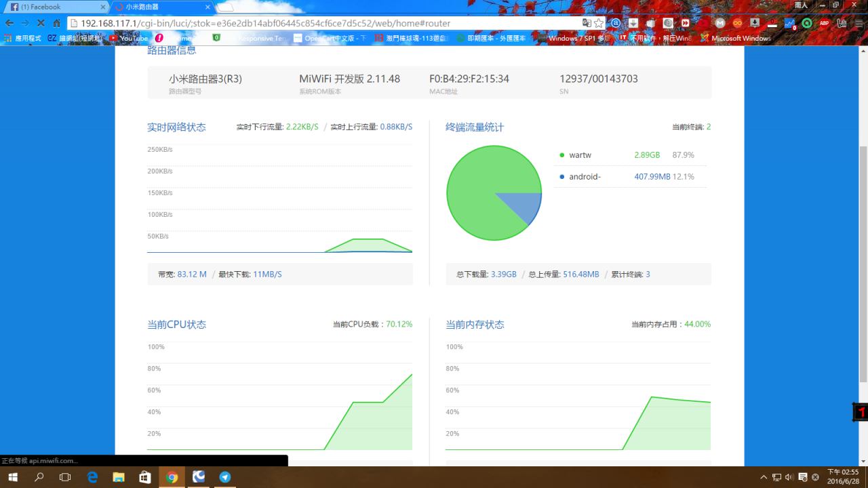Open the YouTube bookmark
Screen dimensions: 868x488
(129, 39)
